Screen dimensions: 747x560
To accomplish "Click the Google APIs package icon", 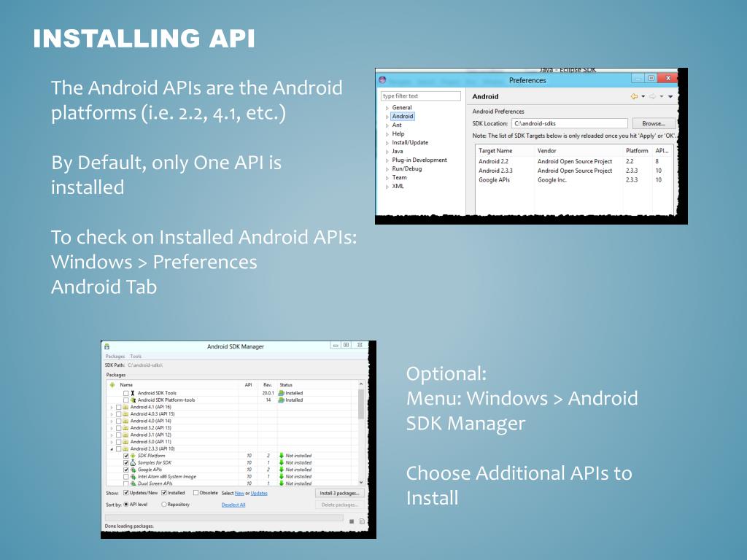I will tap(133, 470).
